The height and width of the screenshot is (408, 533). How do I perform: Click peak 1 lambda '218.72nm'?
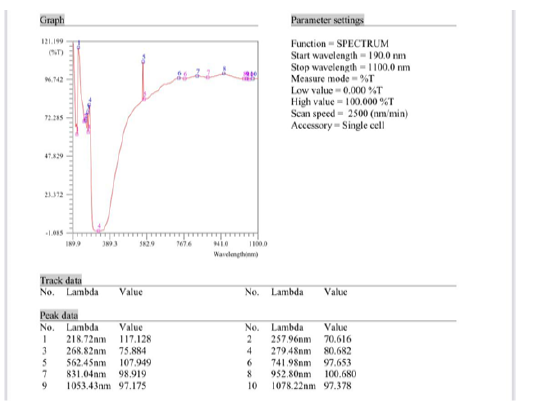point(86,339)
